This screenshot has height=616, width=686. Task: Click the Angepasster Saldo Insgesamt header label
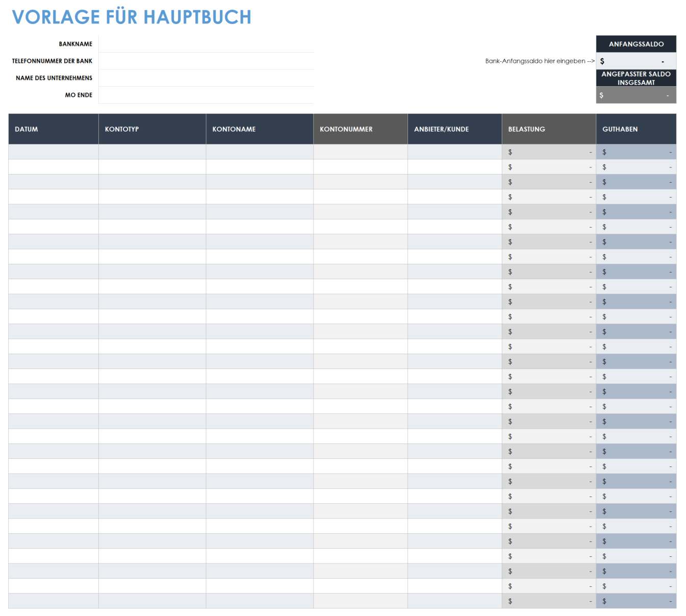click(x=636, y=78)
